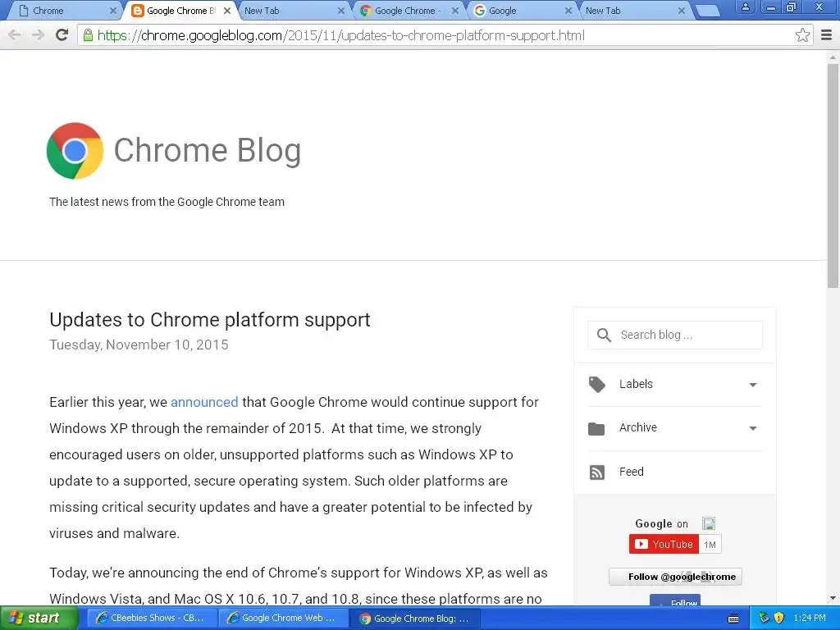Click the yellow security shield tray icon
This screenshot has width=840, height=630.
tap(779, 619)
